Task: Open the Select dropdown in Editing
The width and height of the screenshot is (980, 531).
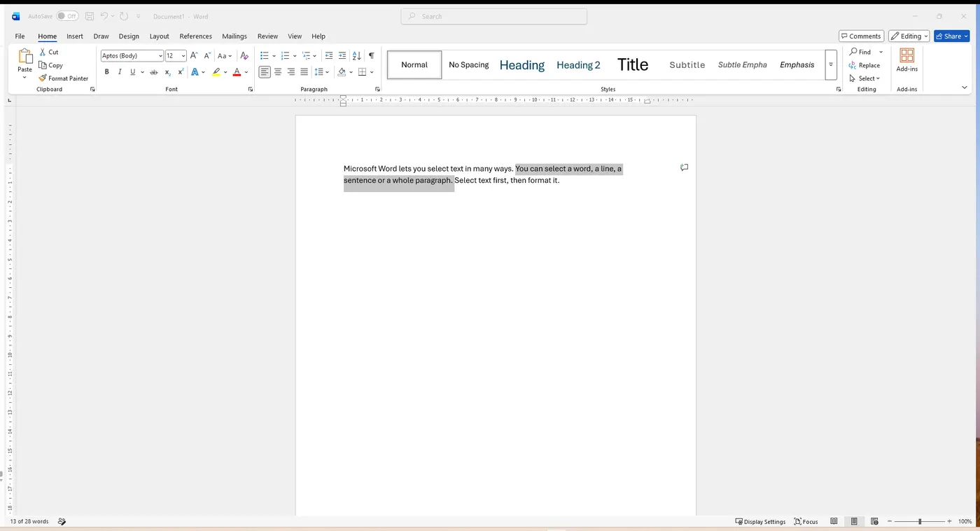Action: (865, 78)
